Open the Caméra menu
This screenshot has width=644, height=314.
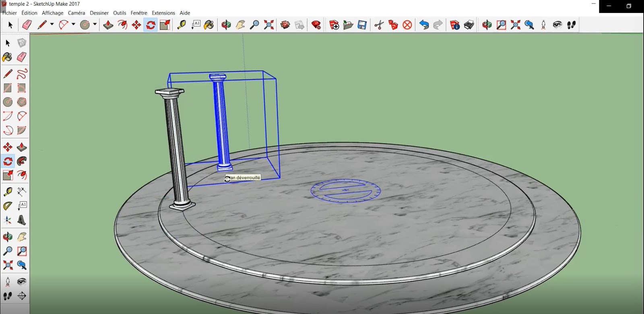coord(76,13)
